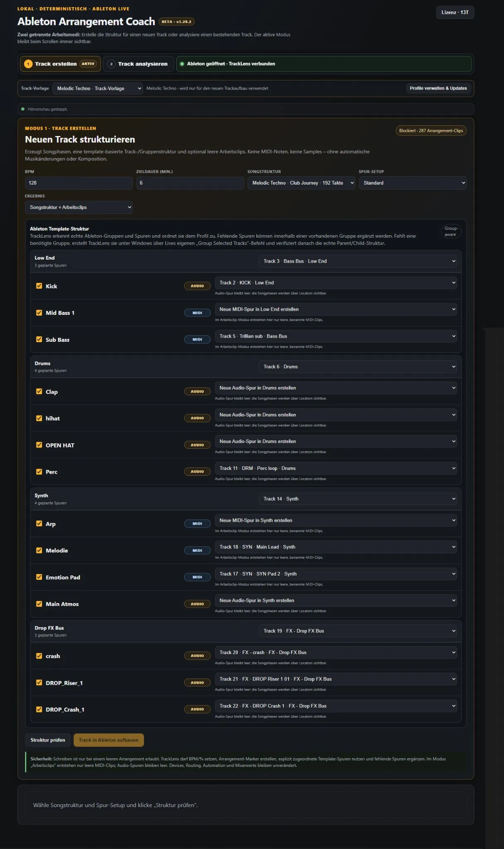This screenshot has height=849, width=504.
Task: Uncheck the Perc checkbox
Action: pyautogui.click(x=39, y=472)
